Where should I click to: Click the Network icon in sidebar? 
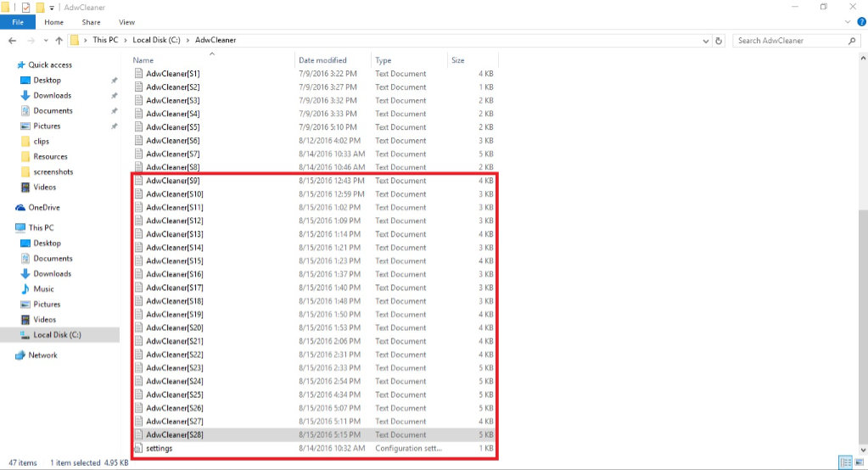tap(20, 355)
